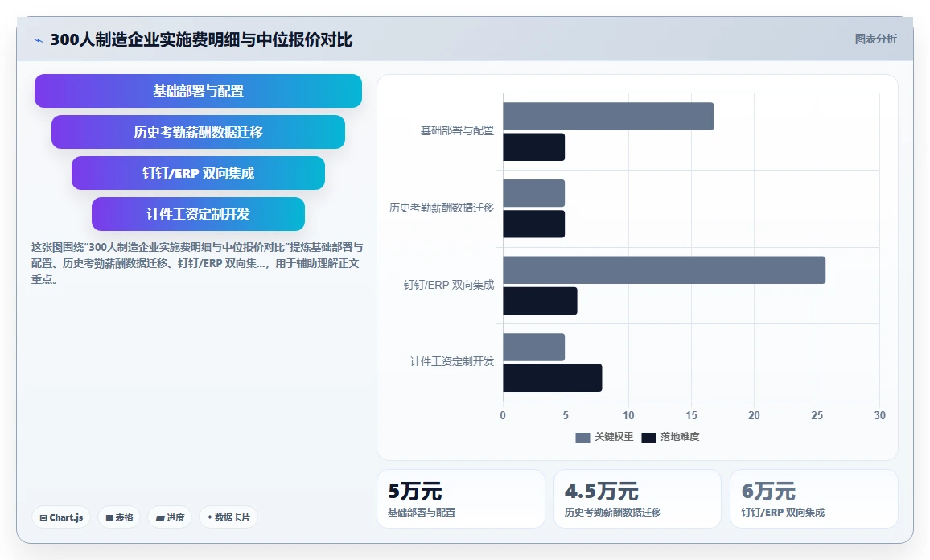Click the 落地难度 bar for 历史考勤薪酬数据迁移
Viewport: 930px width, 560px height.
click(534, 224)
